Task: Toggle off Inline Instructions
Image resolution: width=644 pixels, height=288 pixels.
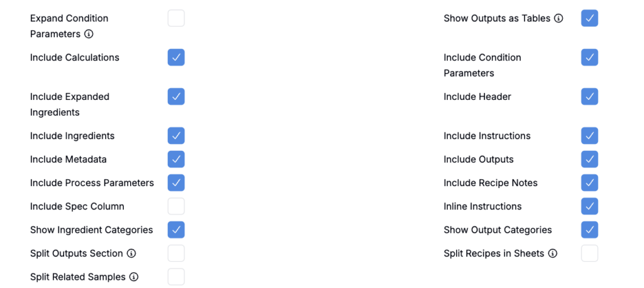Action: 589,206
